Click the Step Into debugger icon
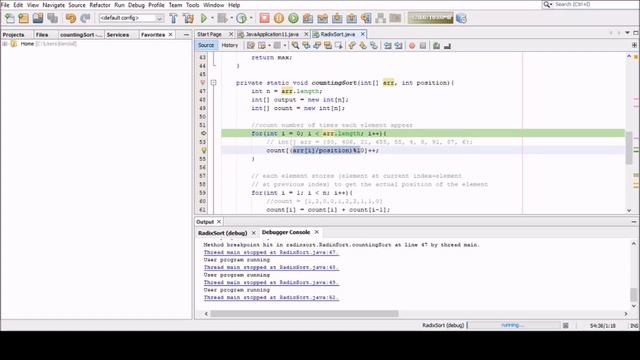Viewport: 640px width, 360px height. (x=337, y=18)
